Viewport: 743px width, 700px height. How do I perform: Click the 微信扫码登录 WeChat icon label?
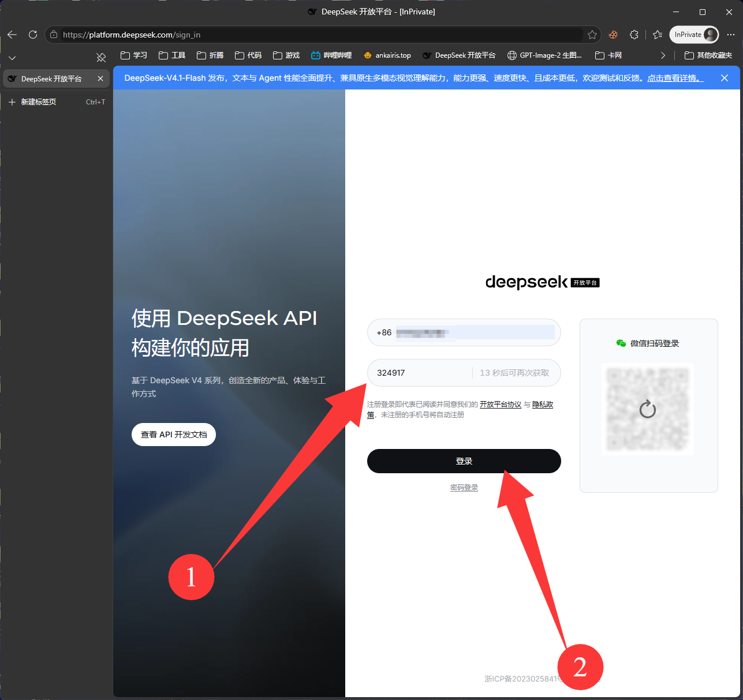648,343
